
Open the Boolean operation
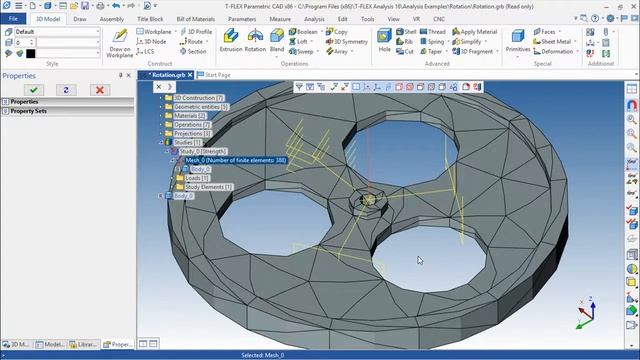(x=303, y=31)
